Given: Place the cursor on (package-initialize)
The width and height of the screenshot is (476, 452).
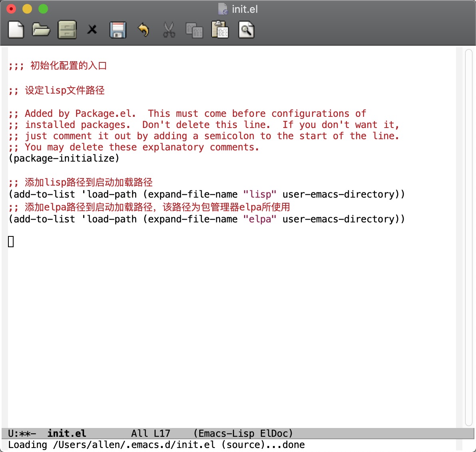Looking at the screenshot, I should click(64, 158).
